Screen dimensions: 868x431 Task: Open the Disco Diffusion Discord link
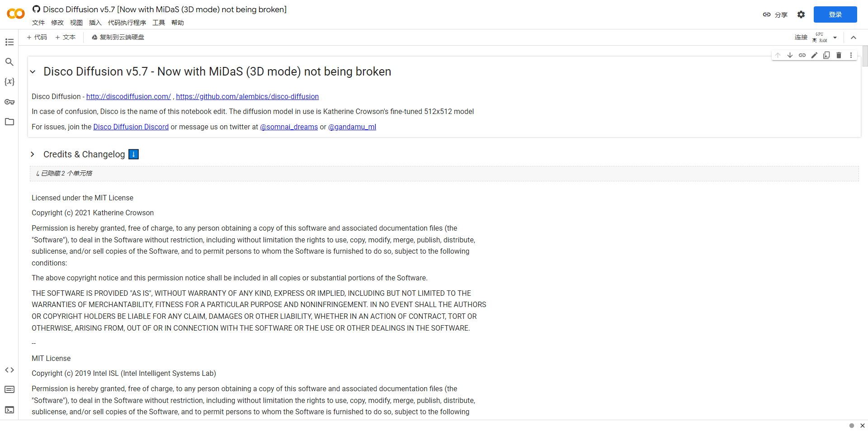click(131, 127)
